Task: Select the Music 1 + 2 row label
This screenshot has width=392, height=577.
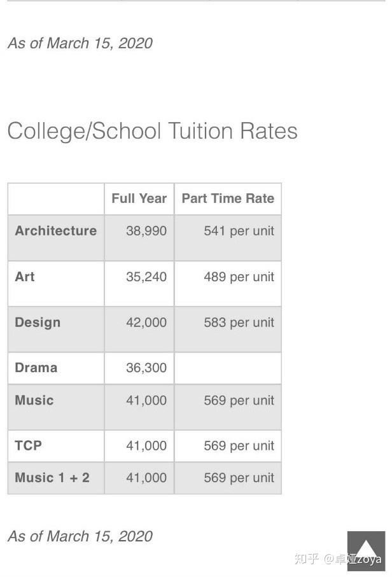Action: [52, 478]
